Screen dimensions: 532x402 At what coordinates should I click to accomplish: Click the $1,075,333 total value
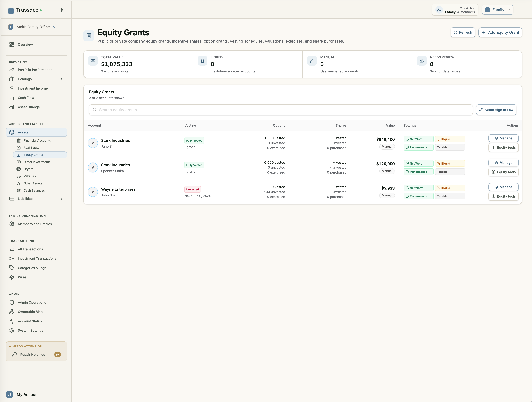[117, 64]
